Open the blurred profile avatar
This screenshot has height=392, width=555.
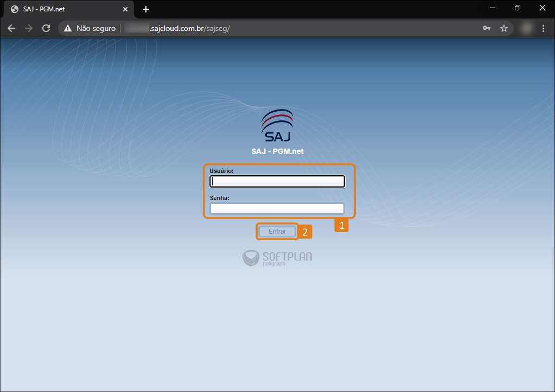525,28
